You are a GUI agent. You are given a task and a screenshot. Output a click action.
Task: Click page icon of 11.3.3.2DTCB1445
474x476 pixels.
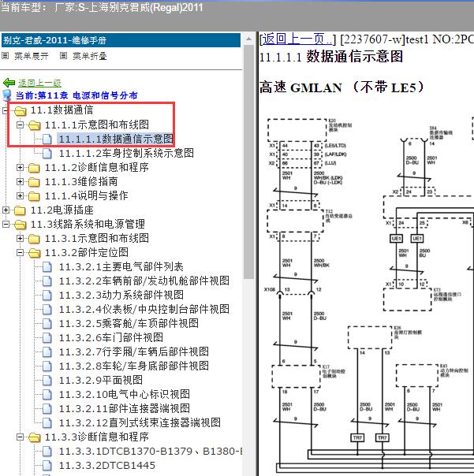(x=47, y=466)
